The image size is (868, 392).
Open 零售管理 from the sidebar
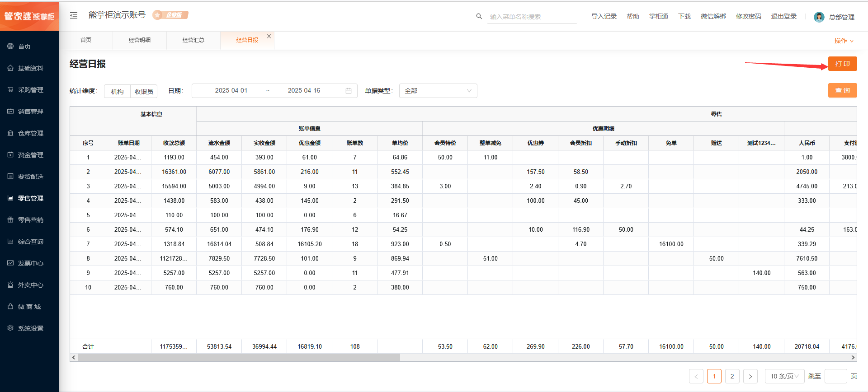[30, 198]
